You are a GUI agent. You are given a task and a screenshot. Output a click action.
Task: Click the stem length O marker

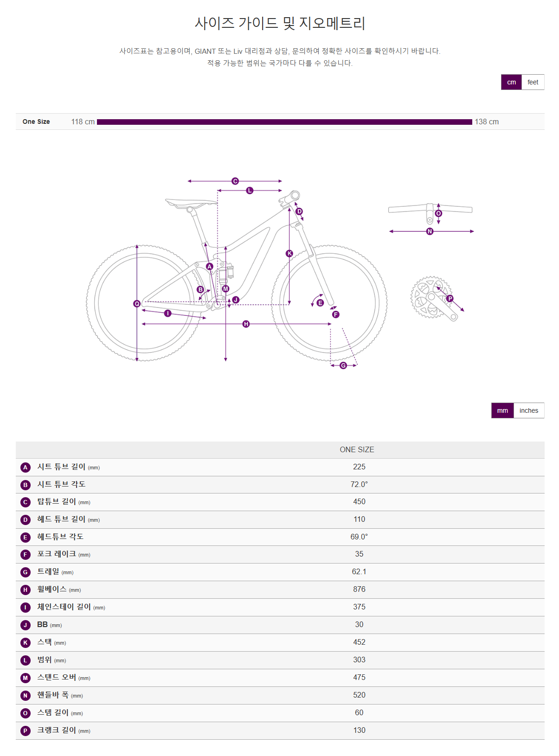(438, 213)
